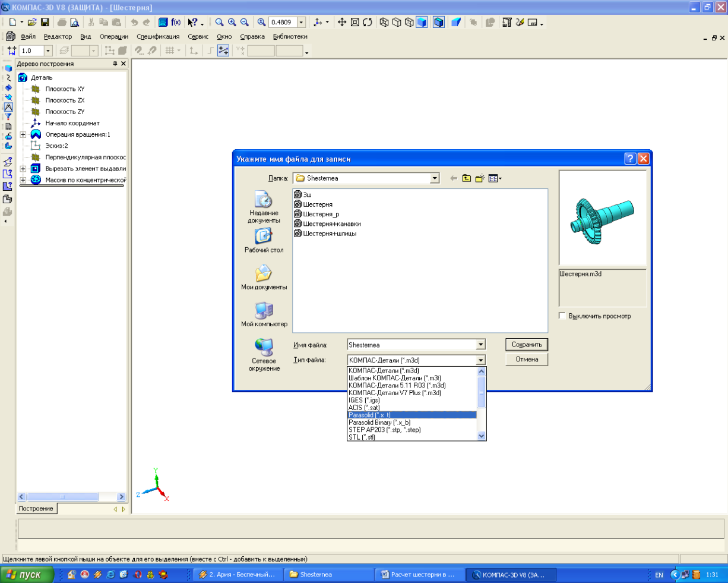Toggle the grid display icon
728x583 pixels.
(170, 51)
